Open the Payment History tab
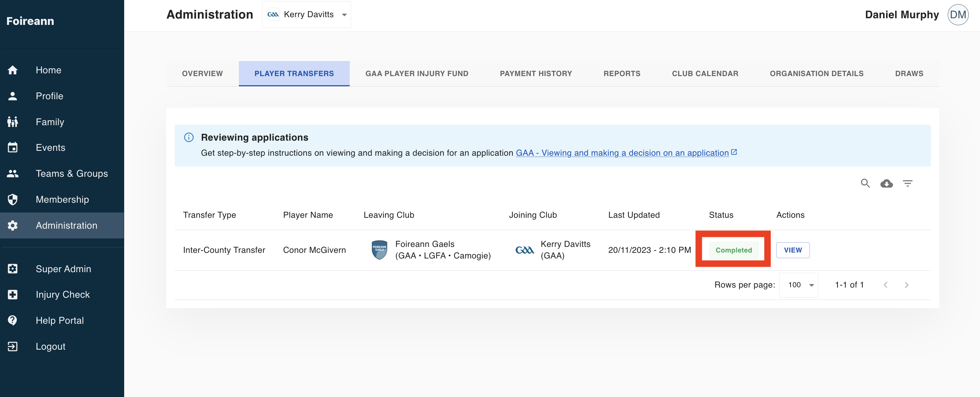Viewport: 980px width, 397px height. pyautogui.click(x=536, y=73)
